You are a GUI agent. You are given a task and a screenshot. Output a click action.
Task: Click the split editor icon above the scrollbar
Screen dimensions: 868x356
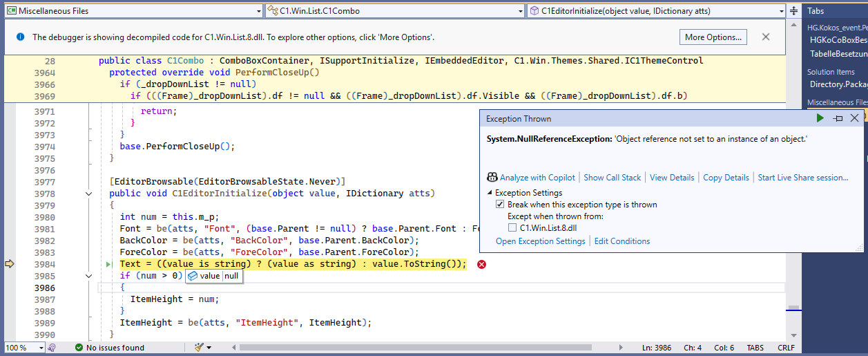click(793, 11)
